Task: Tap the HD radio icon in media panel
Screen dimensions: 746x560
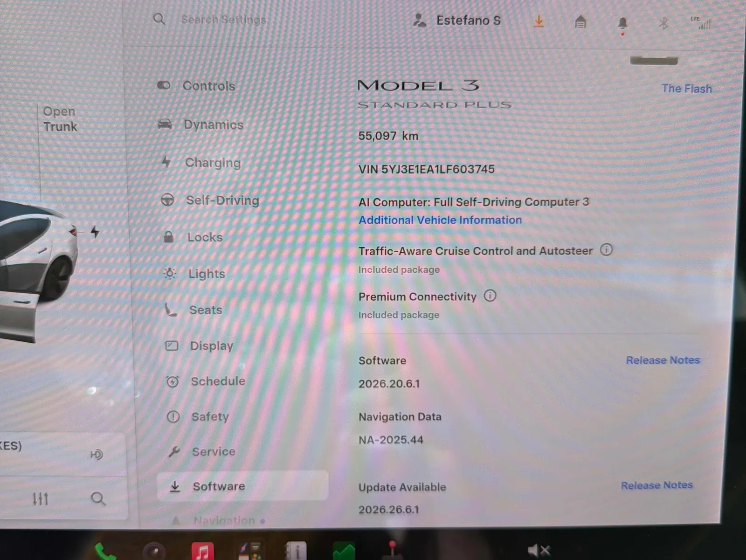Action: (97, 454)
